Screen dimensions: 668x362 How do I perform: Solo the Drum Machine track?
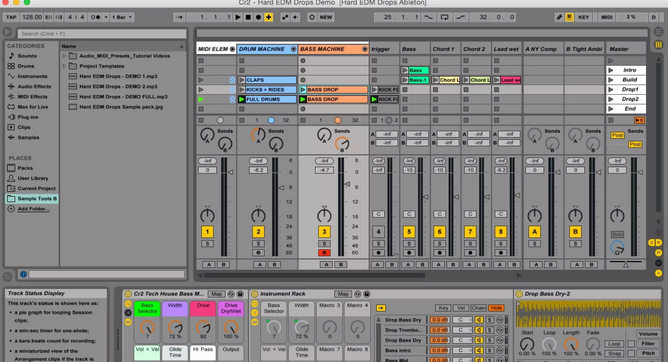point(258,244)
